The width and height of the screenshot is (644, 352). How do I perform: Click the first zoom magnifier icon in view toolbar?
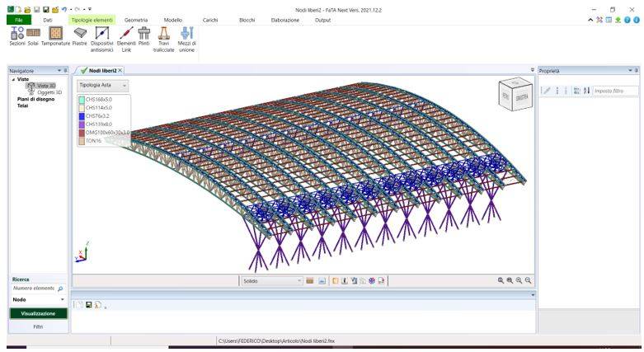click(501, 280)
